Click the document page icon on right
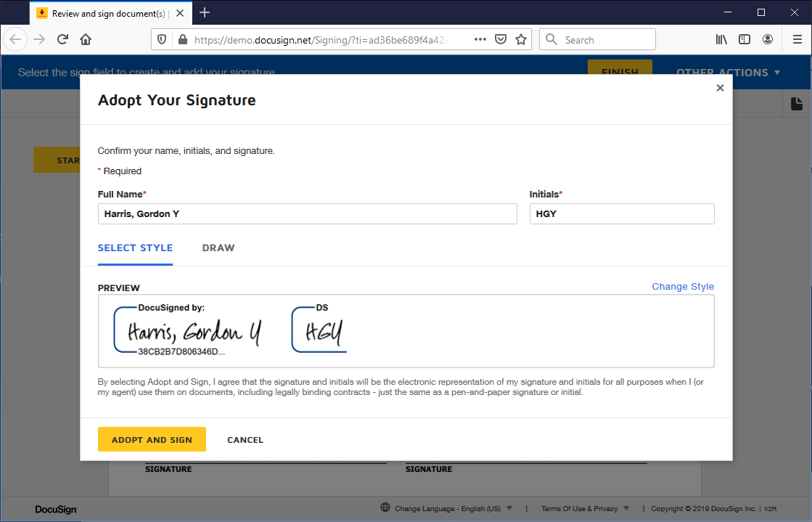The height and width of the screenshot is (522, 812). [797, 104]
